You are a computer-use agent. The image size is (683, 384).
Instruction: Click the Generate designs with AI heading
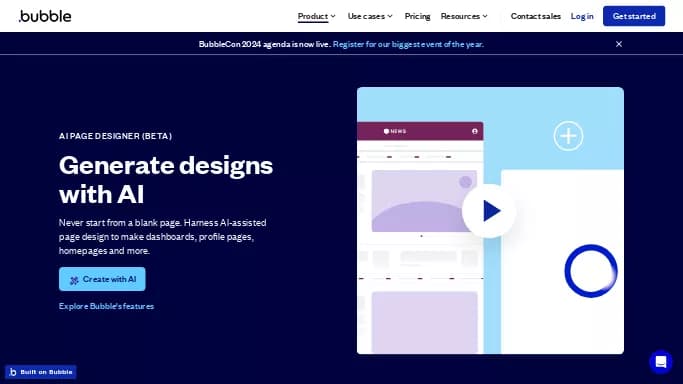pyautogui.click(x=166, y=179)
